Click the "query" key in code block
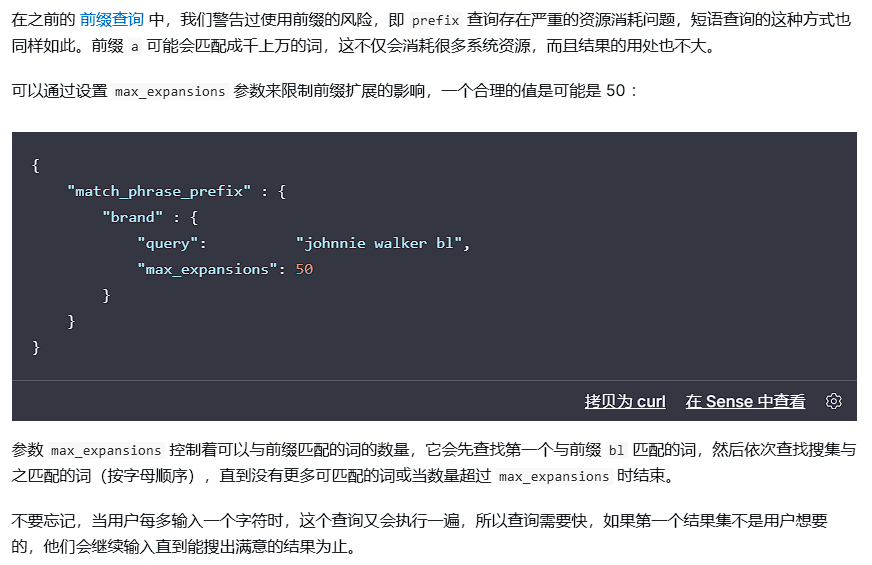The height and width of the screenshot is (565, 872). pyautogui.click(x=172, y=243)
